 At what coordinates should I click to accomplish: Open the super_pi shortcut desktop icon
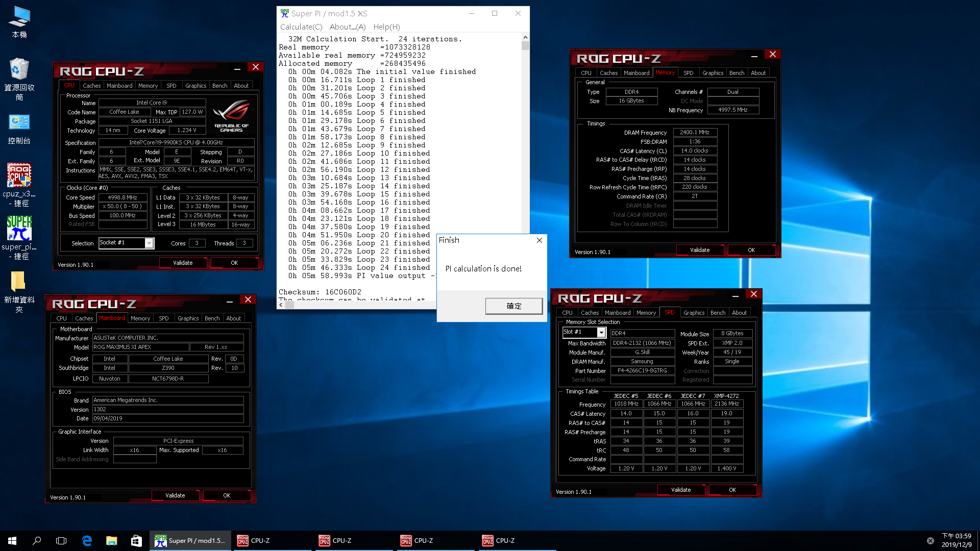pyautogui.click(x=19, y=238)
